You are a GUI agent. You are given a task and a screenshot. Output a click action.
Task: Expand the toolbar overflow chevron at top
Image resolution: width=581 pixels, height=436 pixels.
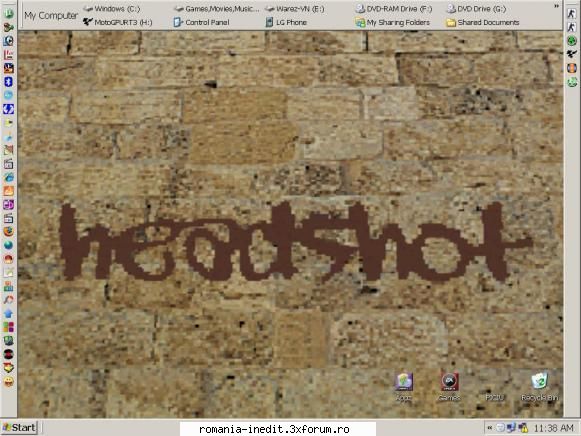pyautogui.click(x=556, y=6)
